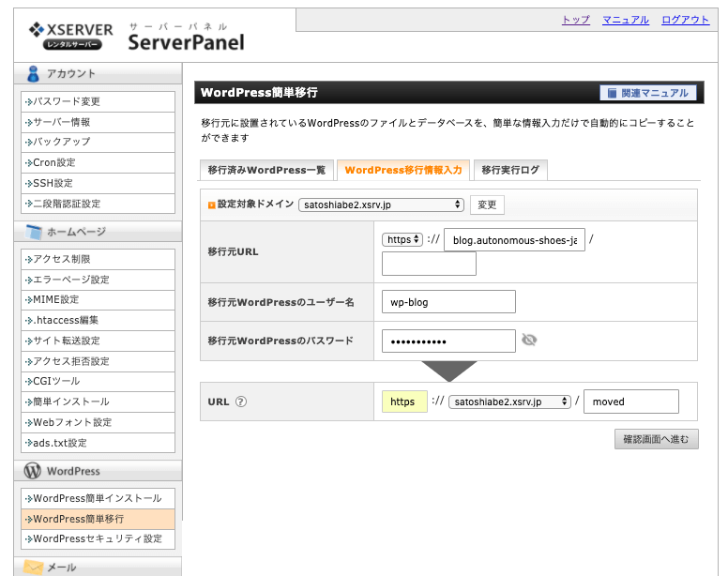Open the source URL https protocol dropdown
This screenshot has height=576, width=728.
[x=402, y=239]
